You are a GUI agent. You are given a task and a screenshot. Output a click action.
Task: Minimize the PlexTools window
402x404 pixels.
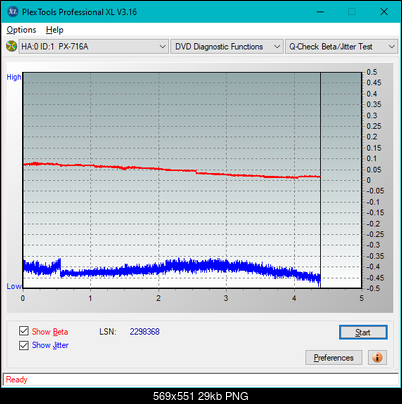[320, 12]
